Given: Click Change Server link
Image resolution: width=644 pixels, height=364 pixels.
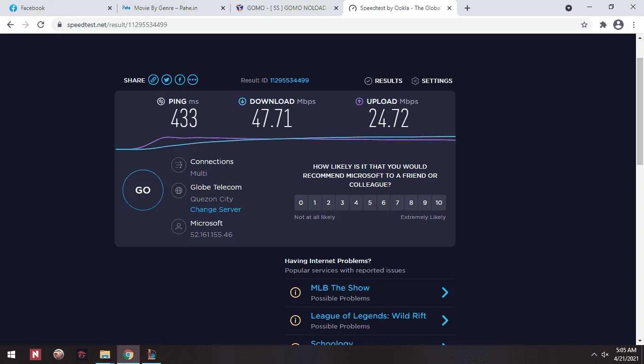Looking at the screenshot, I should pos(215,209).
